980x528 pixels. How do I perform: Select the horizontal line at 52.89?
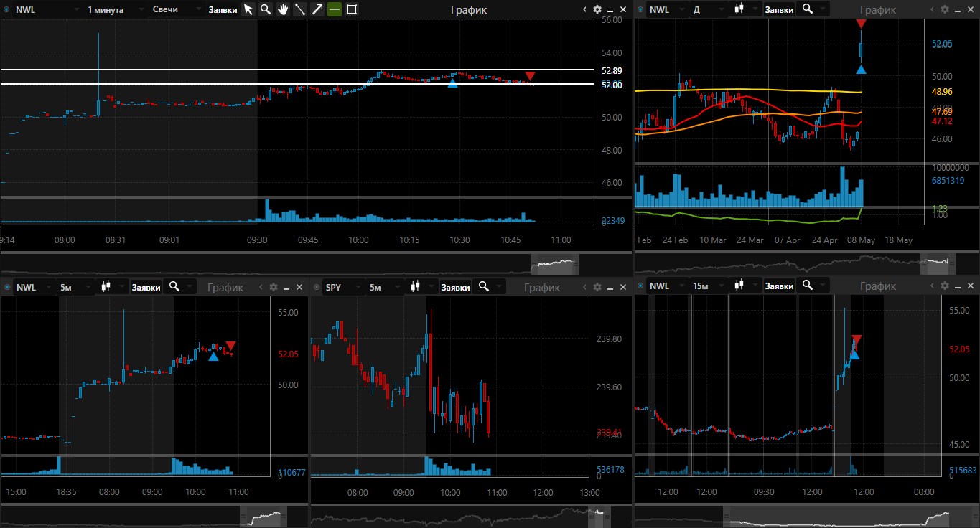299,70
